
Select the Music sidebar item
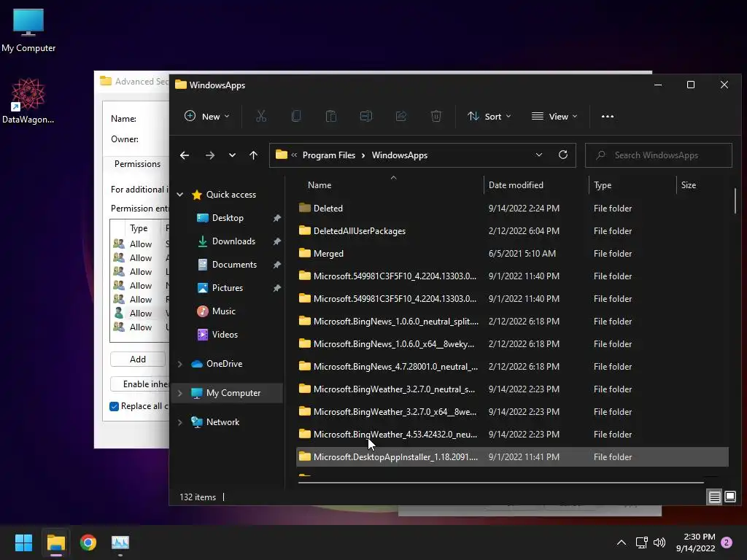(223, 311)
